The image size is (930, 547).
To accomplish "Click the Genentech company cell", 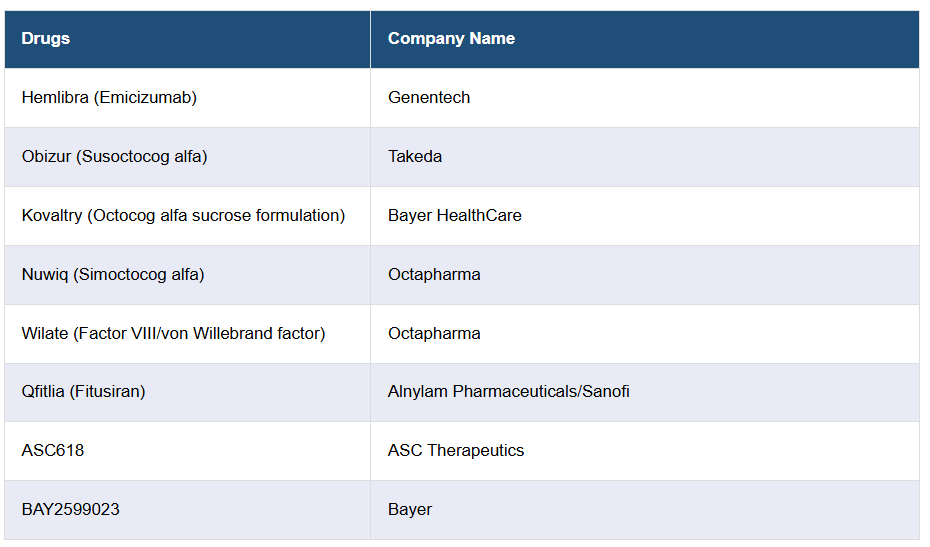I will point(429,98).
